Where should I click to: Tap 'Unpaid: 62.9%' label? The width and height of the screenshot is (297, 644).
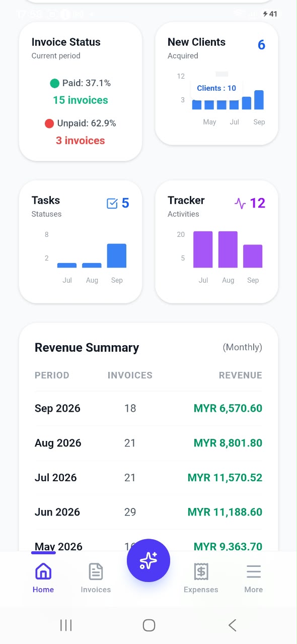(87, 123)
